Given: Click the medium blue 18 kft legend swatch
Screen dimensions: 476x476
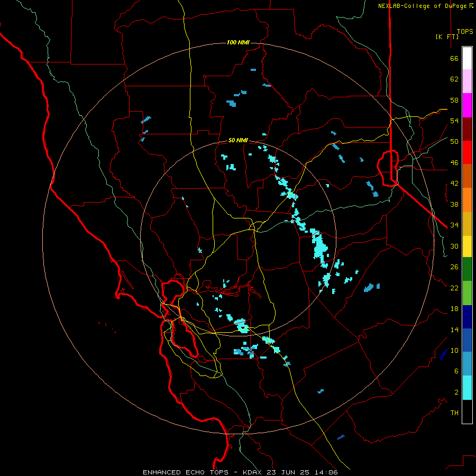Looking at the screenshot, I should [x=467, y=340].
